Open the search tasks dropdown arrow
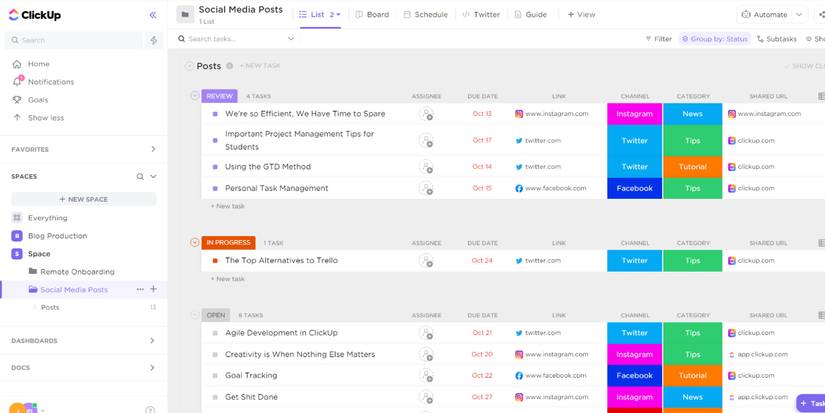This screenshot has width=825, height=413. coord(290,39)
